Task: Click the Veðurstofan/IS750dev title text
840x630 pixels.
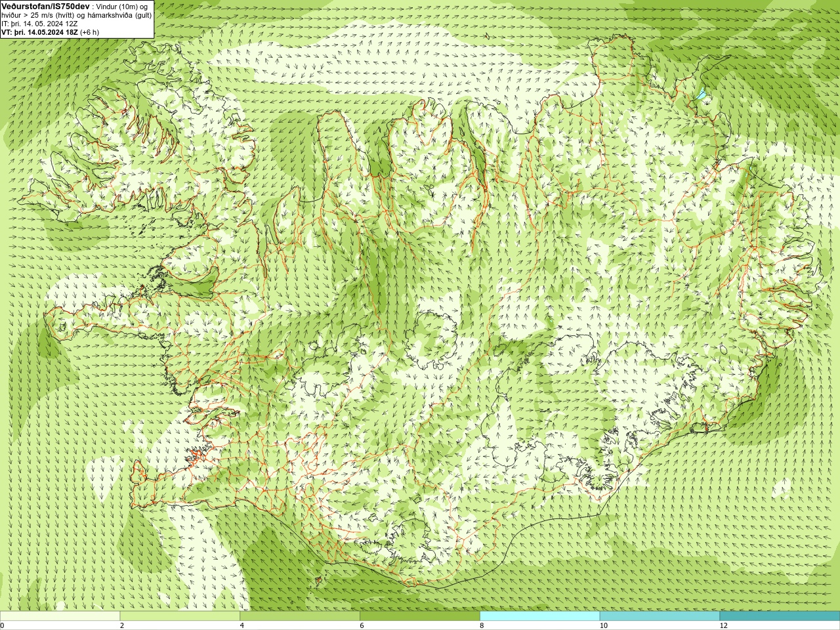Action: tap(46, 6)
